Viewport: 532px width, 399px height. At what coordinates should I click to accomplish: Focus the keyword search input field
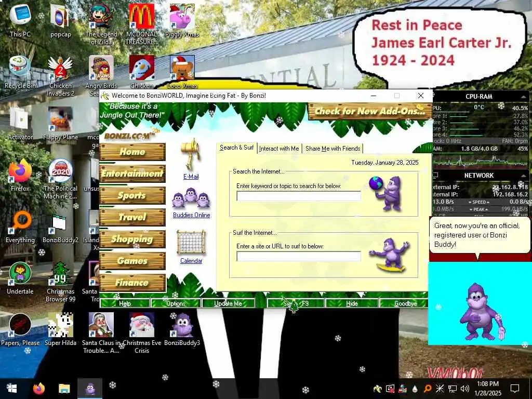coord(299,196)
